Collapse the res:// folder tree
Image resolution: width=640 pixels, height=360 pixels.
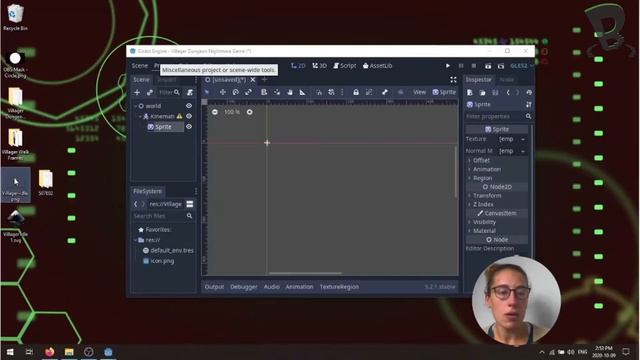[x=136, y=240]
